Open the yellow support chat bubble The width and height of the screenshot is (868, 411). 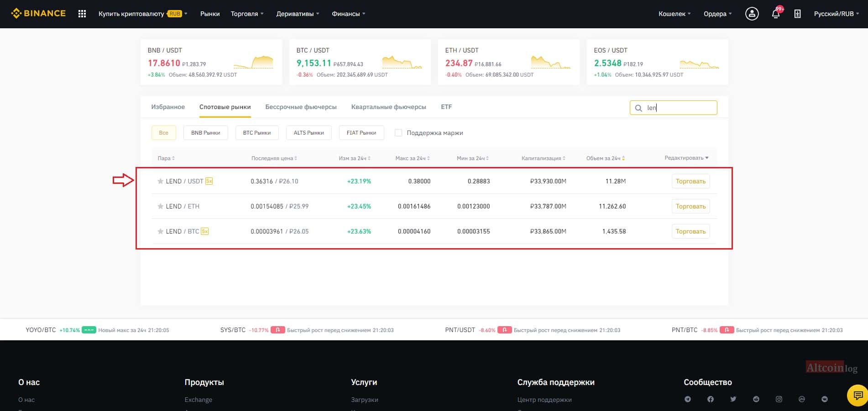pyautogui.click(x=858, y=395)
